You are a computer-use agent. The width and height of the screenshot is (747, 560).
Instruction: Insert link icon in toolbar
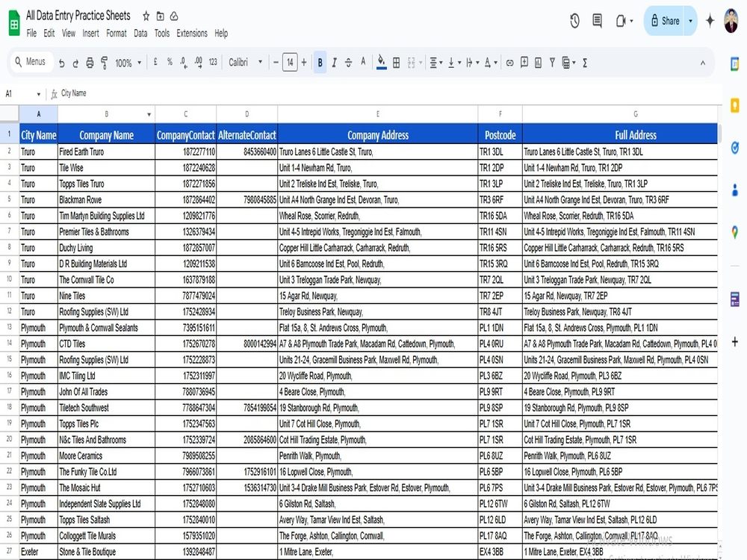[509, 63]
